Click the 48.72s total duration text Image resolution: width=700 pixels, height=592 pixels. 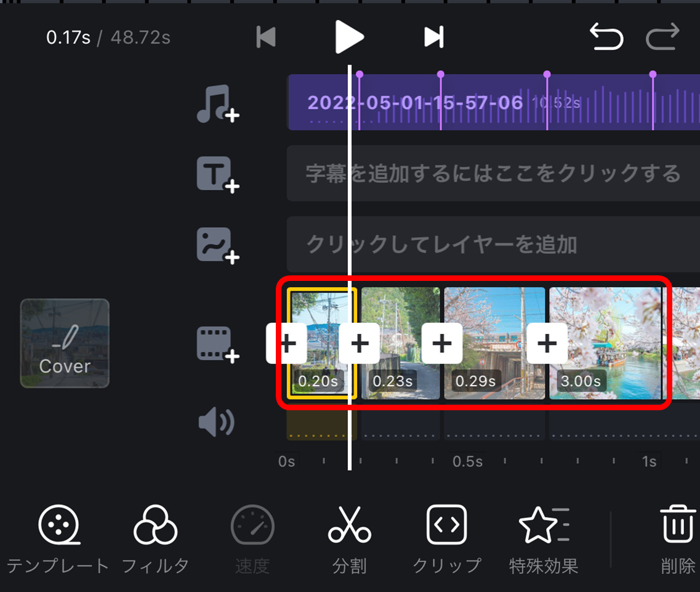(140, 38)
